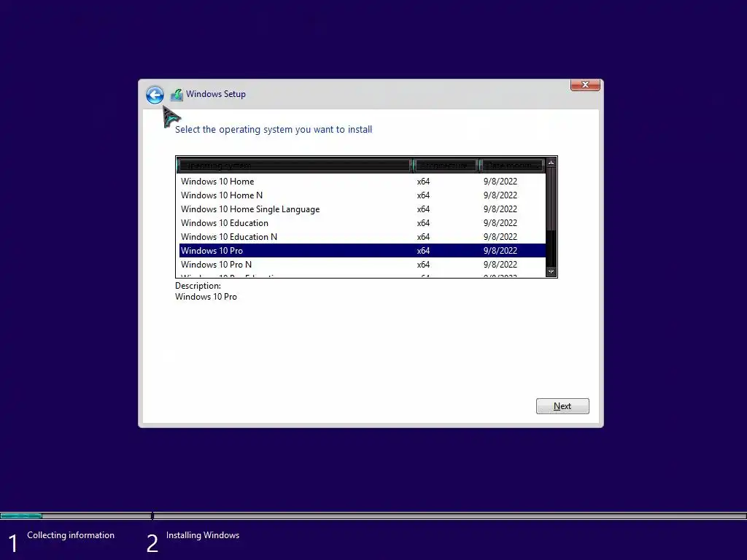Click the list scrollbar up arrow
The image size is (747, 560).
(551, 163)
